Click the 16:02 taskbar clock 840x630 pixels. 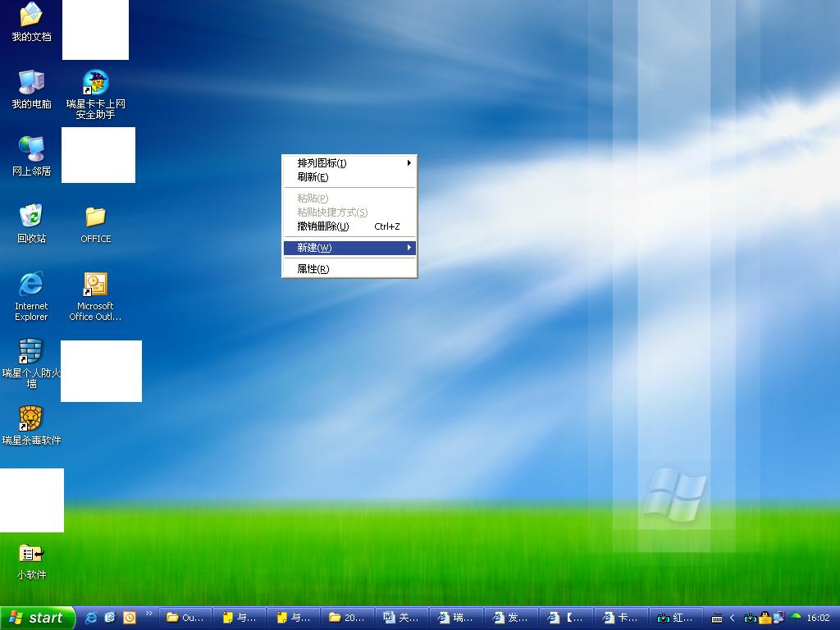pos(818,619)
